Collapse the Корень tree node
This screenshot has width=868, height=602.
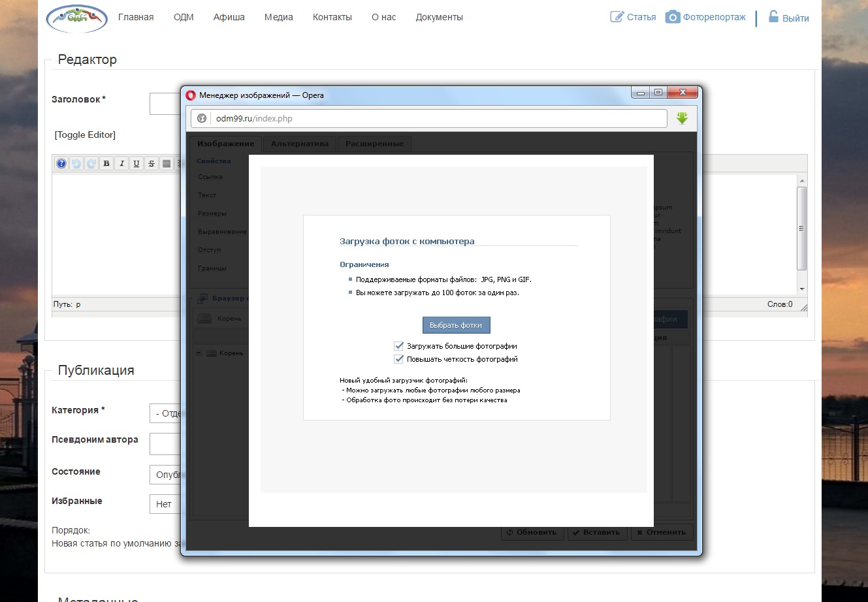click(x=199, y=353)
